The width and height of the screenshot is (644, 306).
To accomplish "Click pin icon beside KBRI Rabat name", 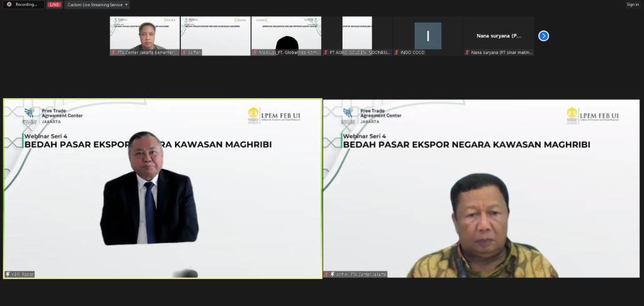I will pyautogui.click(x=8, y=274).
